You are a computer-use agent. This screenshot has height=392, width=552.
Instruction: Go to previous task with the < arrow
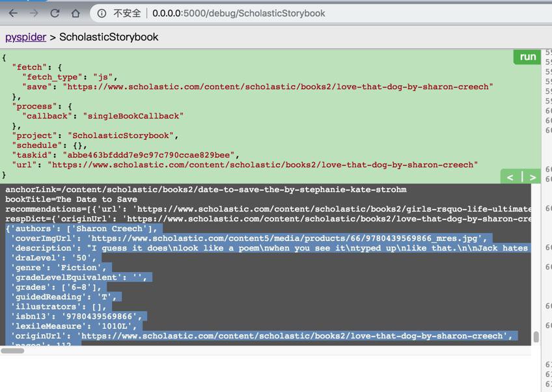point(510,177)
